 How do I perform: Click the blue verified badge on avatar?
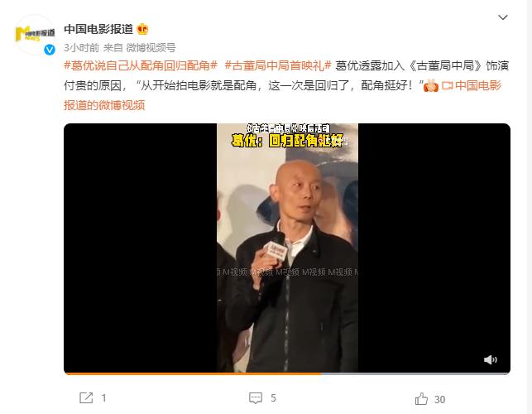coord(50,50)
